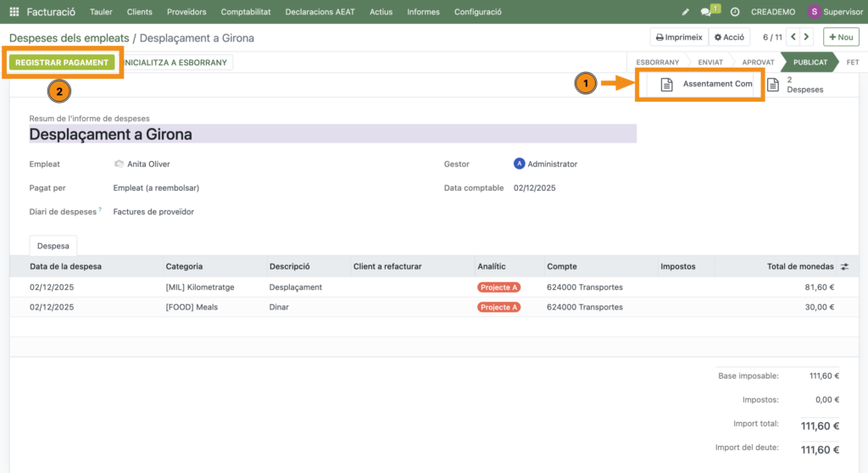Click the Desplaçament a Girona title field
This screenshot has height=473, width=868.
point(331,134)
